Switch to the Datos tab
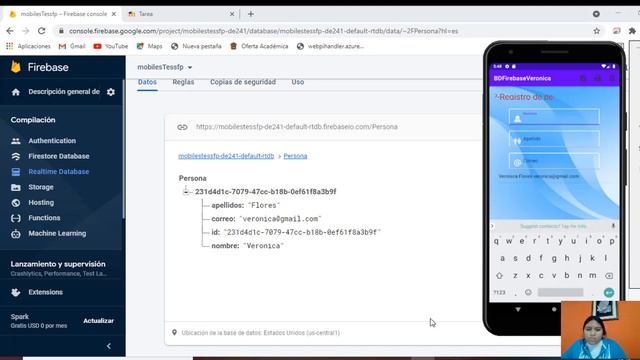 click(x=147, y=82)
